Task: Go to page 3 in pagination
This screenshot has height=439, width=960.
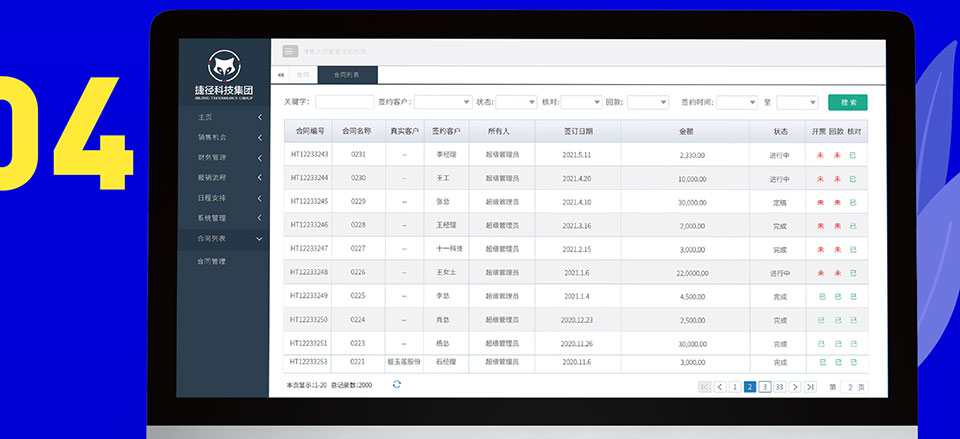Action: click(x=765, y=386)
